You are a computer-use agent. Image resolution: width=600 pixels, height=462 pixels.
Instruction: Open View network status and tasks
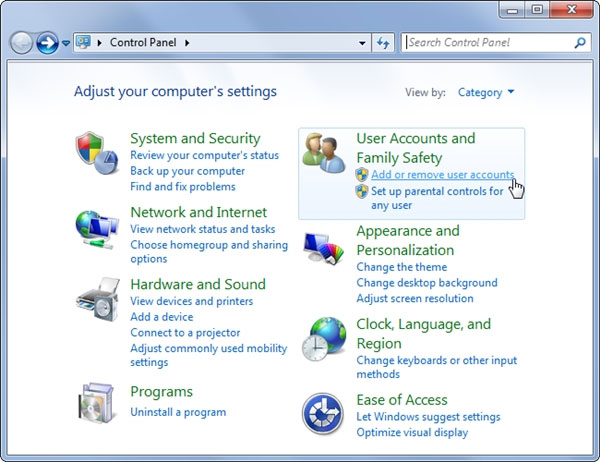pos(203,229)
